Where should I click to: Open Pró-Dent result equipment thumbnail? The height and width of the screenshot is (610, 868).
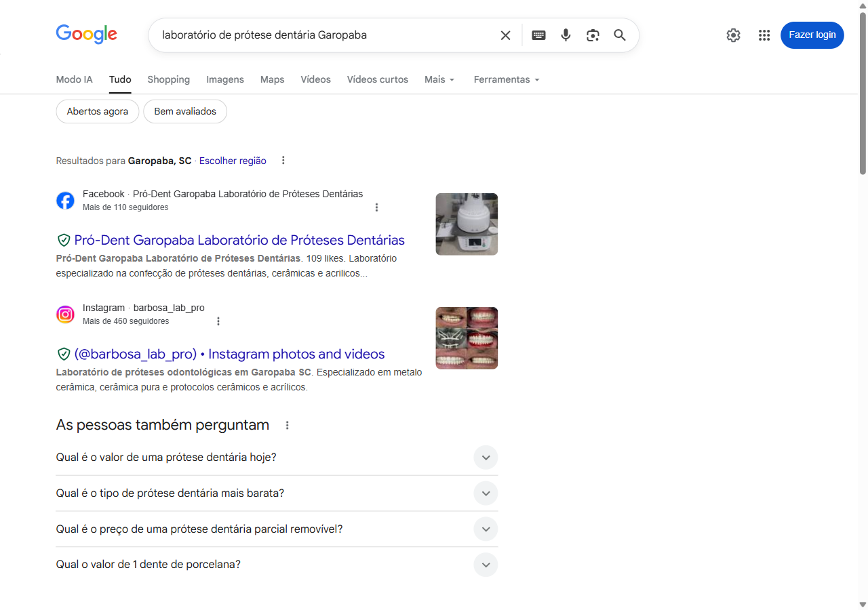[467, 224]
